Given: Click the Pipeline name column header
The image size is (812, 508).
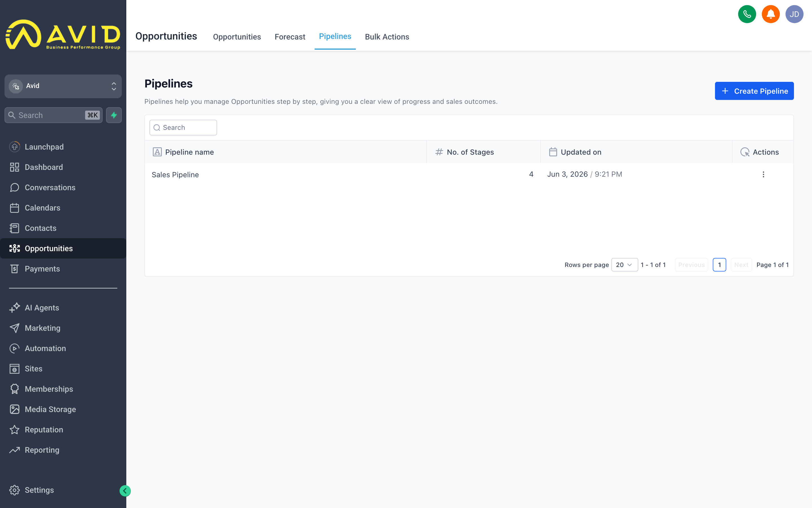Looking at the screenshot, I should point(286,152).
